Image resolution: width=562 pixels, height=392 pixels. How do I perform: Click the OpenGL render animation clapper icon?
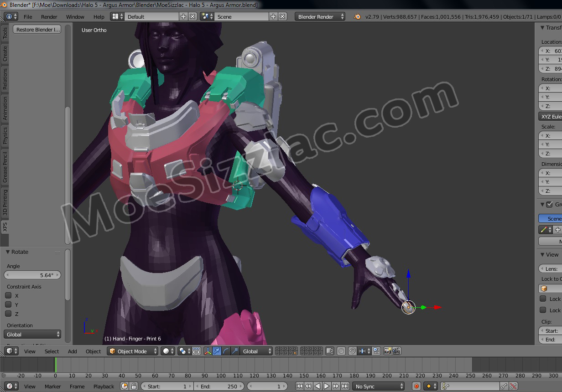click(396, 351)
